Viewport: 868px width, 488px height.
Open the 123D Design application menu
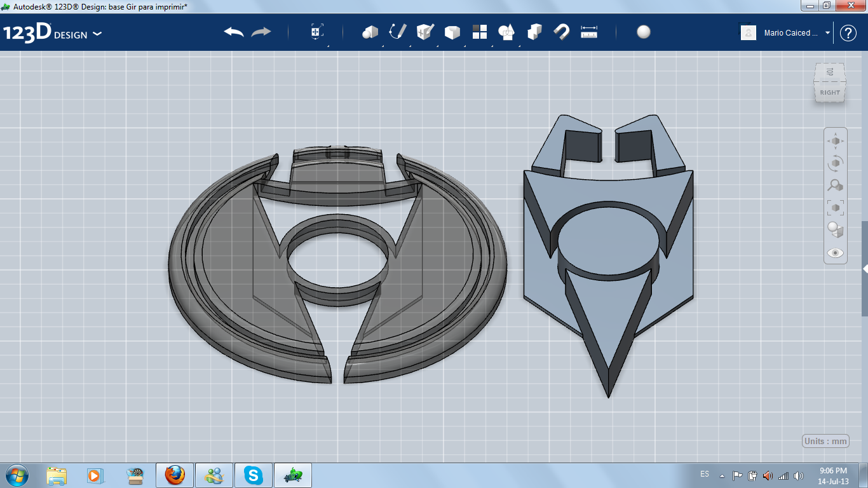click(52, 33)
